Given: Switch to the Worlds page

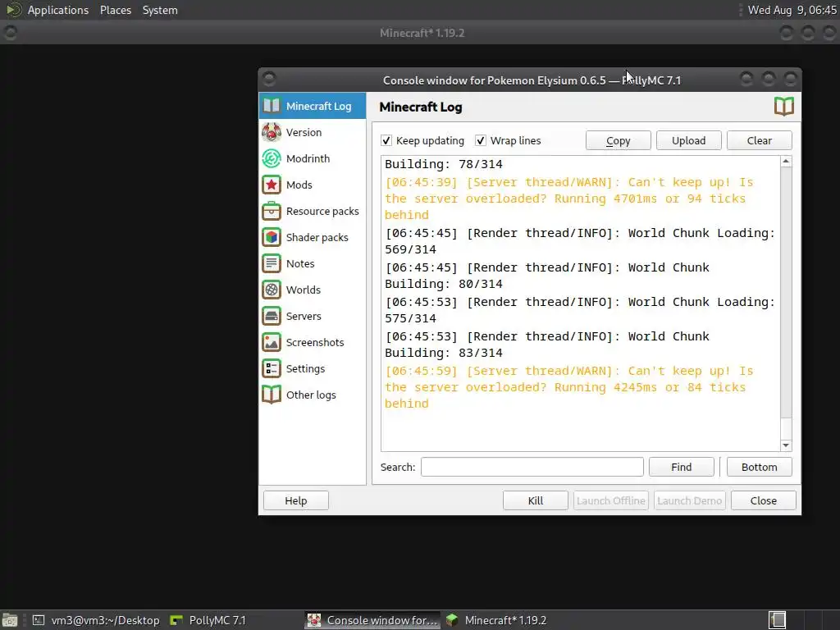Looking at the screenshot, I should point(312,290).
